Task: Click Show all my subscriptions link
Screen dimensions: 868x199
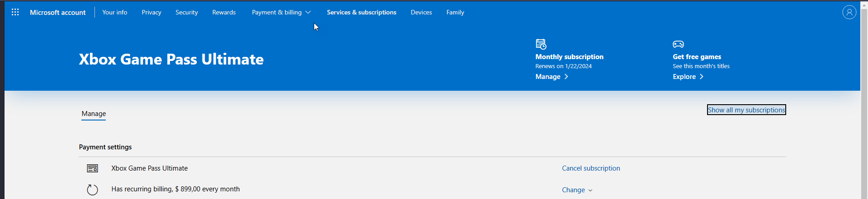Action: (x=746, y=110)
